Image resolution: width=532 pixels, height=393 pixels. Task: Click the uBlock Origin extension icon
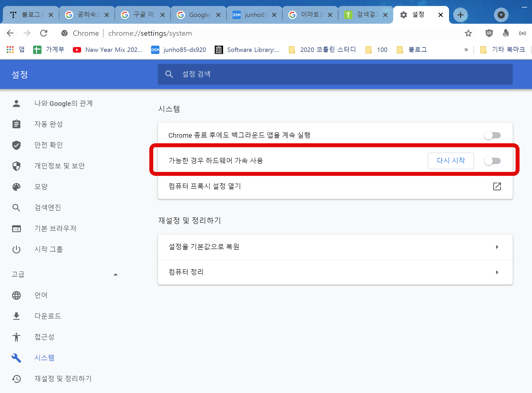click(x=489, y=33)
